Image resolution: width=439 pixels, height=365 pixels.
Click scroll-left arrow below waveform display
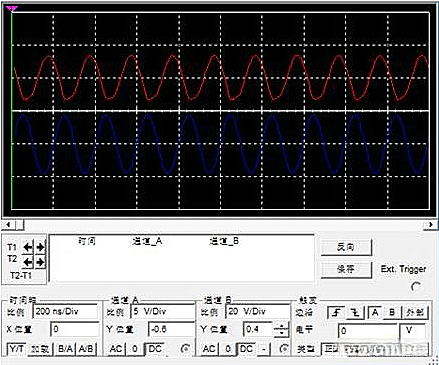(x=8, y=225)
